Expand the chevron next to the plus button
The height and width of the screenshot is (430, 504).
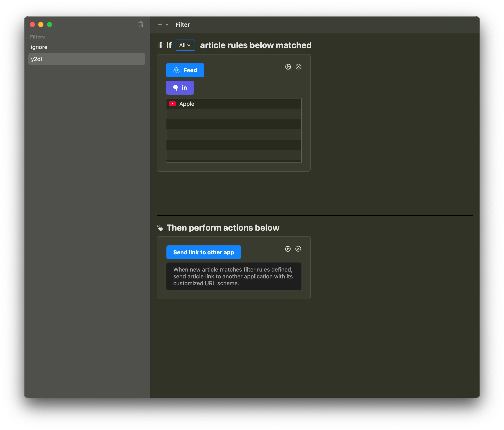click(x=167, y=25)
